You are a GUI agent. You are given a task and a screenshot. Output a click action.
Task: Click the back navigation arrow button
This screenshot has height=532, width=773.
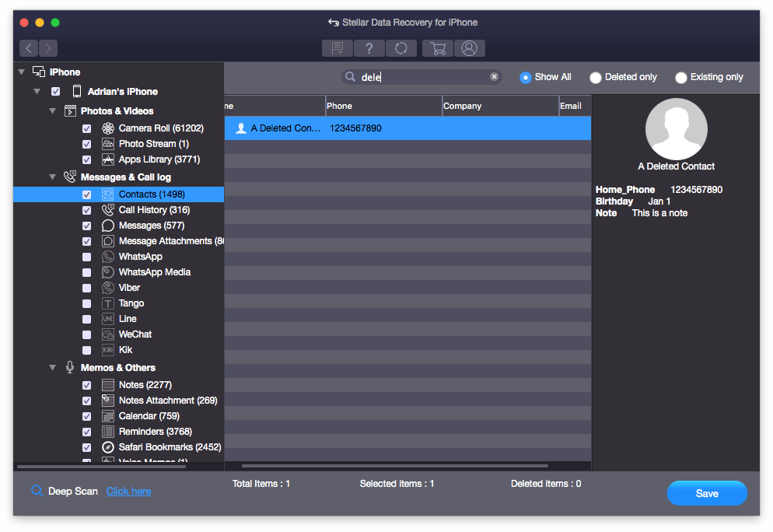tap(29, 47)
